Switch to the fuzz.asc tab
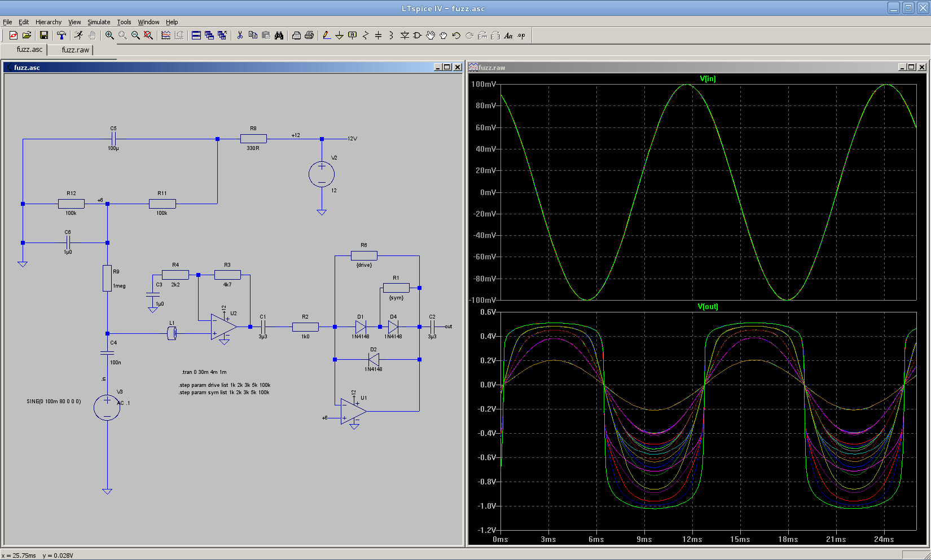Image resolution: width=931 pixels, height=560 pixels. [x=29, y=50]
